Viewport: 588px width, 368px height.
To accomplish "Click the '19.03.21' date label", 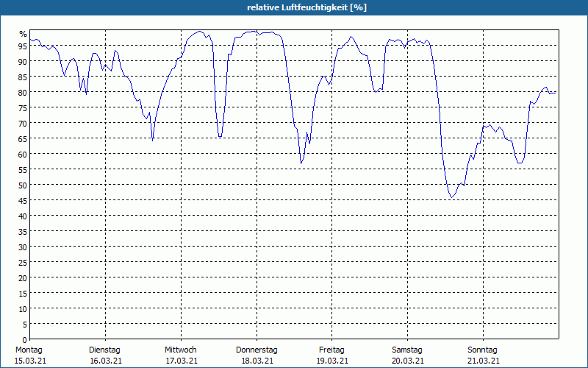I will click(x=333, y=361).
